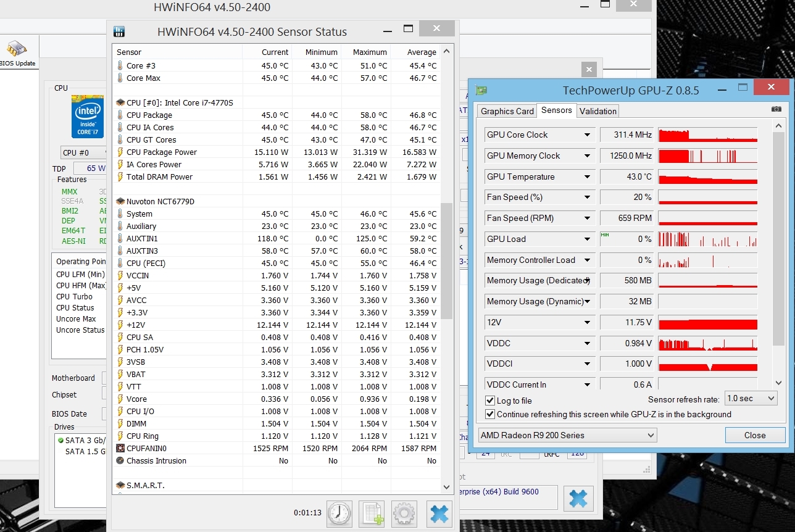Select the AUXTIN1 current value 118.0 °C
This screenshot has width=795, height=532.
pos(272,238)
